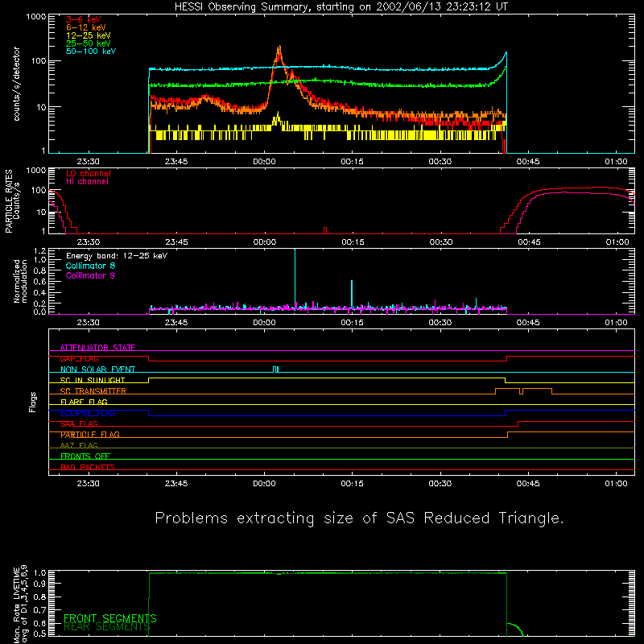Click the "0.9" tick on the livetime axis
The height and width of the screenshot is (644, 644).
point(39,584)
